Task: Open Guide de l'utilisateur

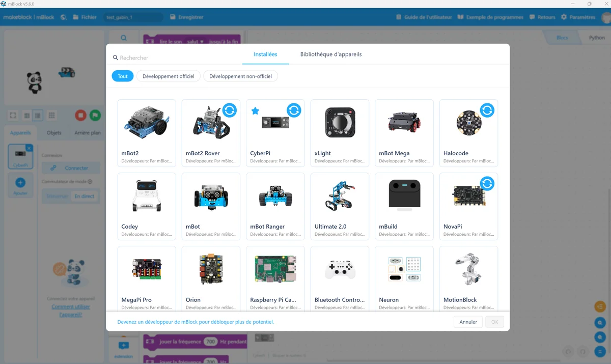Action: click(x=424, y=17)
